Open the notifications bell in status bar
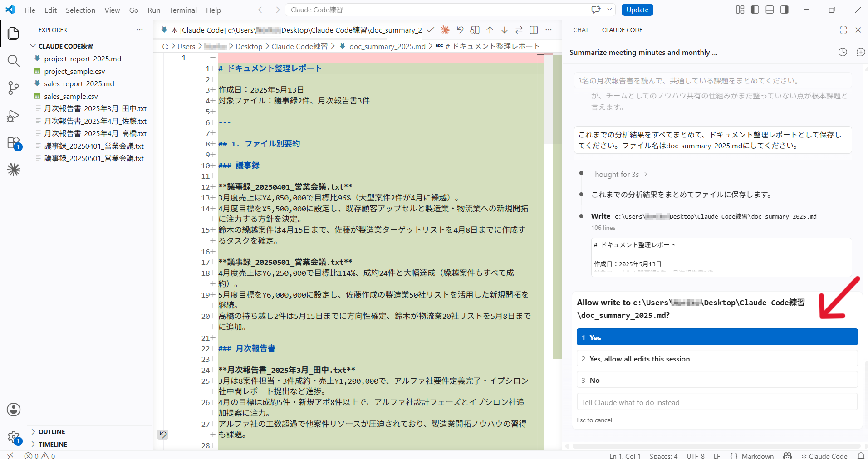 tap(861, 455)
